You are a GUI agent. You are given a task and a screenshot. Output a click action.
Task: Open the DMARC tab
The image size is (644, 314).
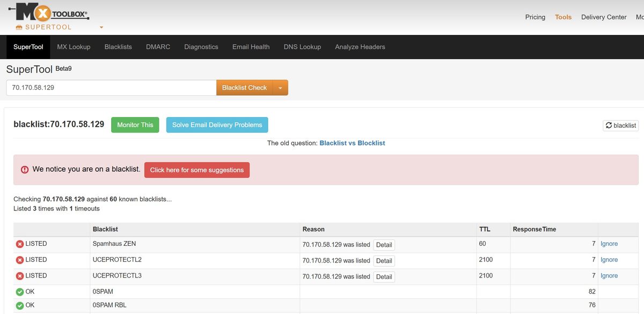158,47
